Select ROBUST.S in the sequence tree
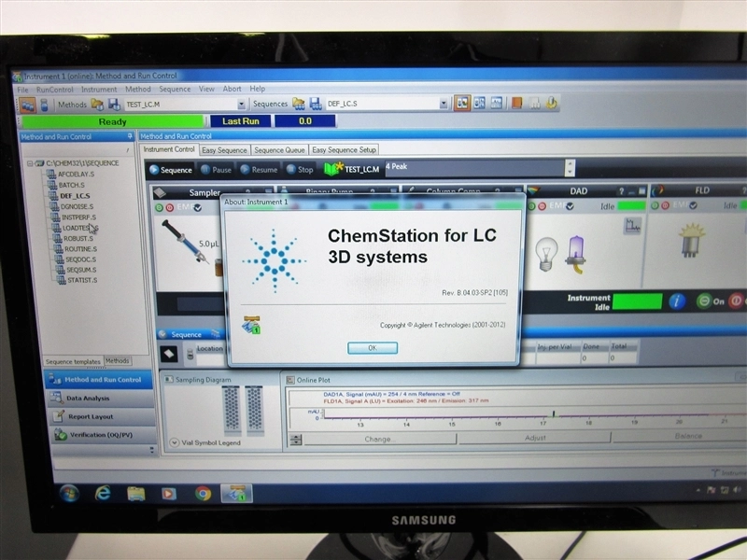Image resolution: width=747 pixels, height=560 pixels. 78,239
